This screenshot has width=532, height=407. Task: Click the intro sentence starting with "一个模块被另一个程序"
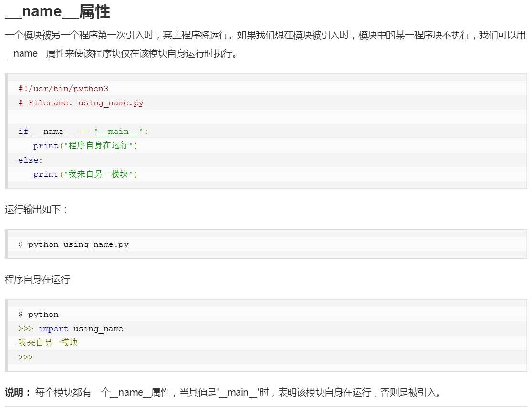[265, 35]
